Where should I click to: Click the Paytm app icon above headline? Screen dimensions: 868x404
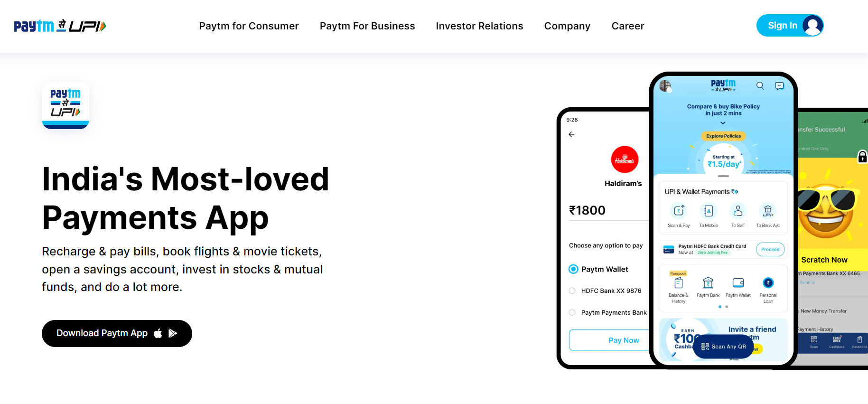coord(65,105)
